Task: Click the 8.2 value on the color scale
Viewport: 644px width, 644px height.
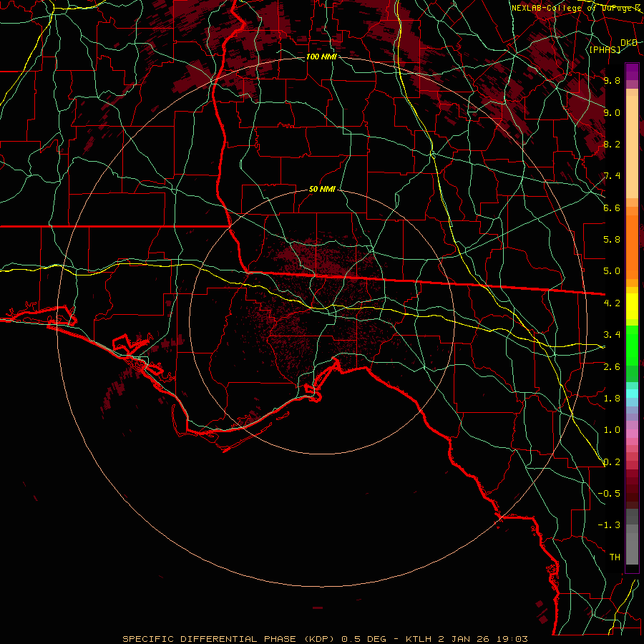Action: [612, 144]
